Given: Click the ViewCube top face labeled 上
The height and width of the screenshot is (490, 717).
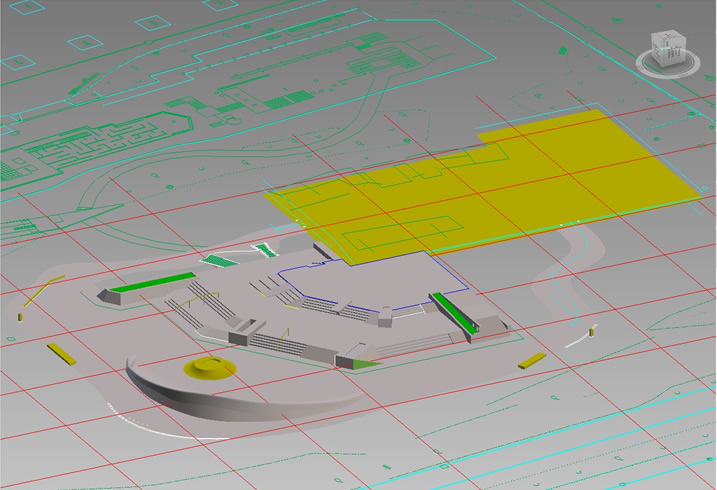Looking at the screenshot, I should [x=670, y=36].
